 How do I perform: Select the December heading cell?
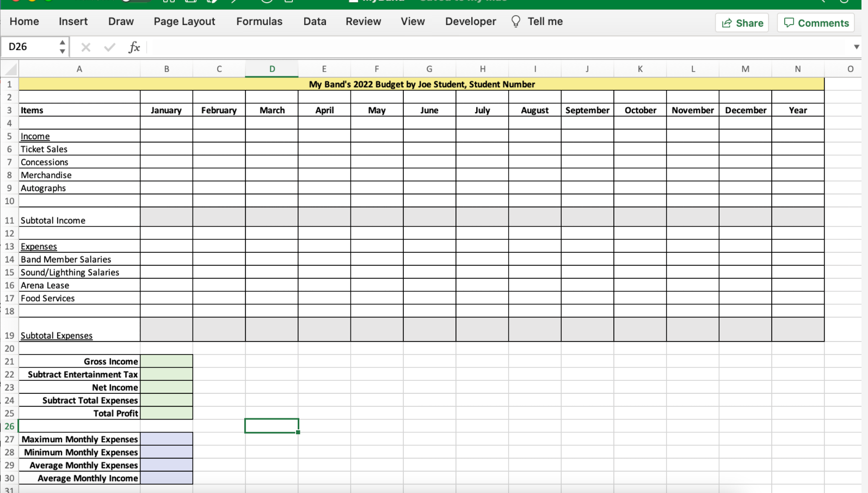click(746, 110)
